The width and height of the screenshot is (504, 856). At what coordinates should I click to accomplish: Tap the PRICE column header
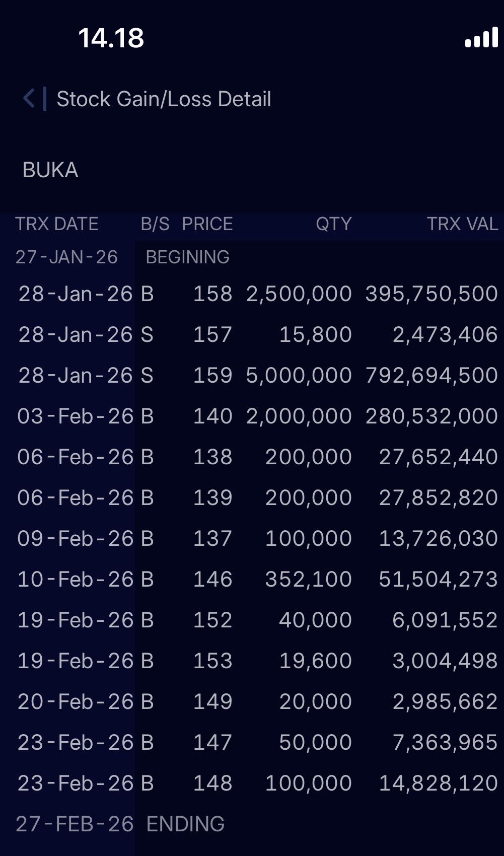click(207, 224)
